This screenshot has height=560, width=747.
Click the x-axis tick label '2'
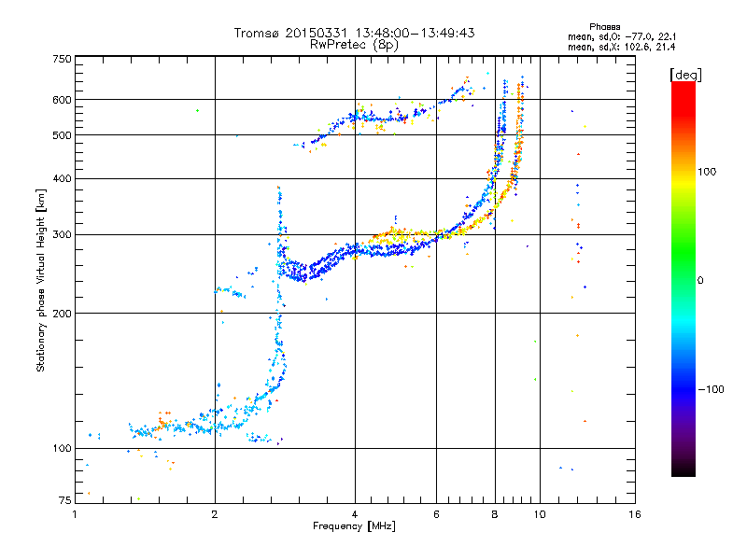215,514
